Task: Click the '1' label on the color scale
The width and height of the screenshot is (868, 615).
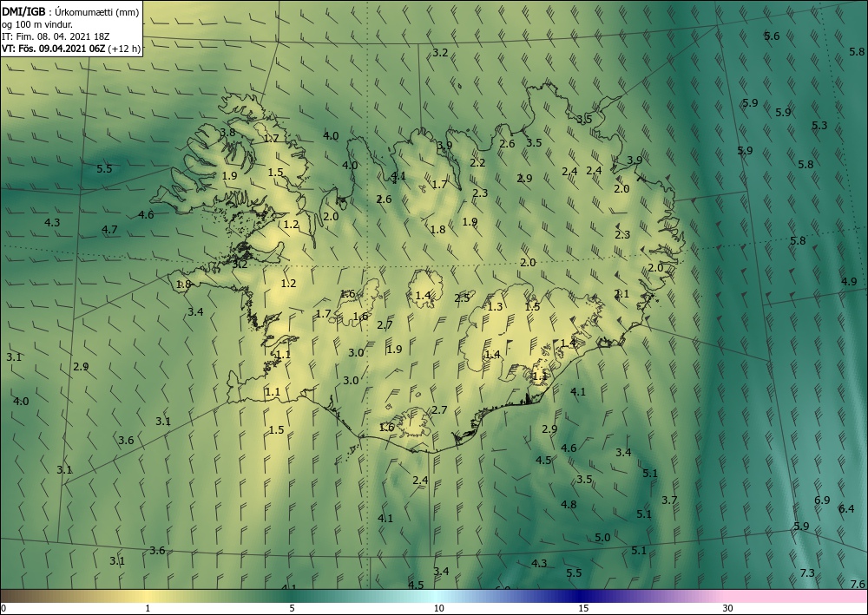Action: pyautogui.click(x=148, y=609)
